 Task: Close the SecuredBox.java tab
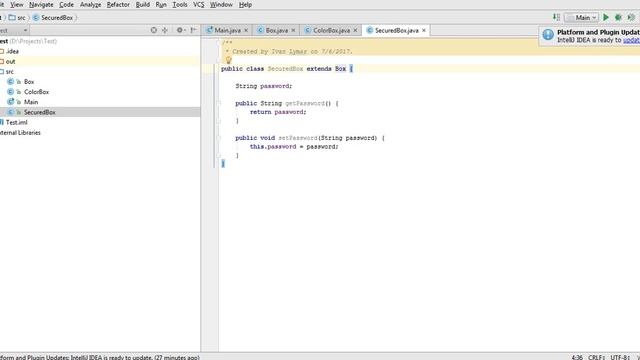(424, 31)
